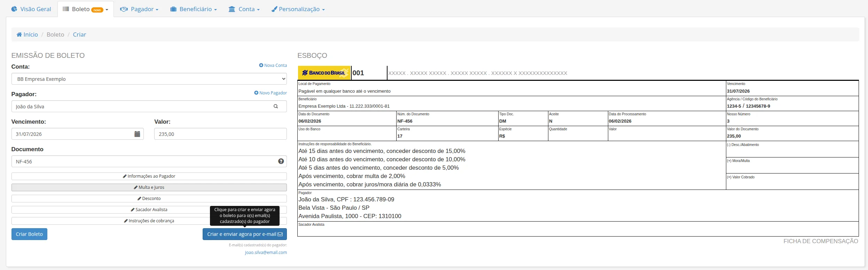
Task: Click the pencil icon on the Multa e Juros row
Action: point(136,187)
